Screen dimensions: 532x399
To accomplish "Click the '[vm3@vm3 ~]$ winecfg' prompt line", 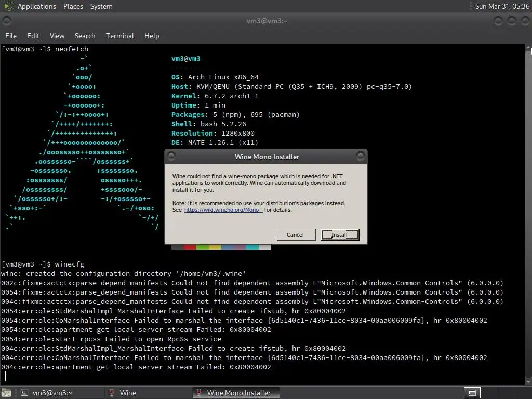I will 43,264.
